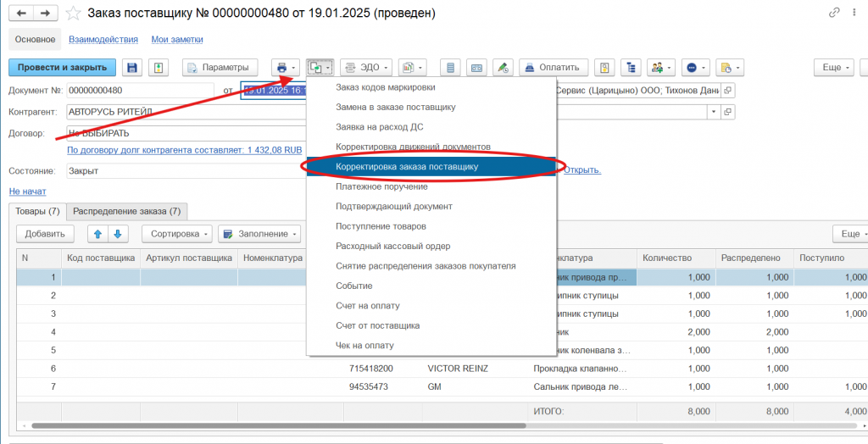Click the Документ № input field
This screenshot has height=444, width=868.
point(140,91)
